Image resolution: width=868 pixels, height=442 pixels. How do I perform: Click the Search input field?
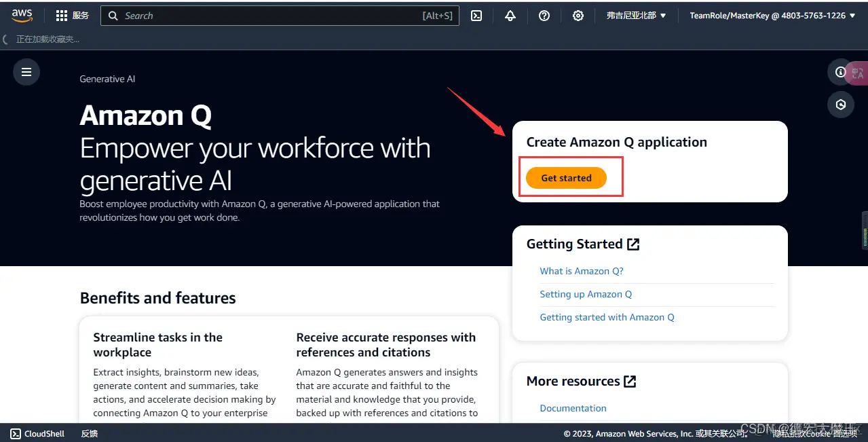click(280, 16)
